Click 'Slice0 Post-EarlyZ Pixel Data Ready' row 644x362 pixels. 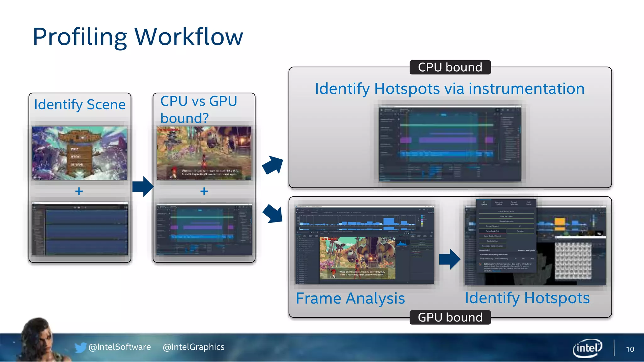506,259
